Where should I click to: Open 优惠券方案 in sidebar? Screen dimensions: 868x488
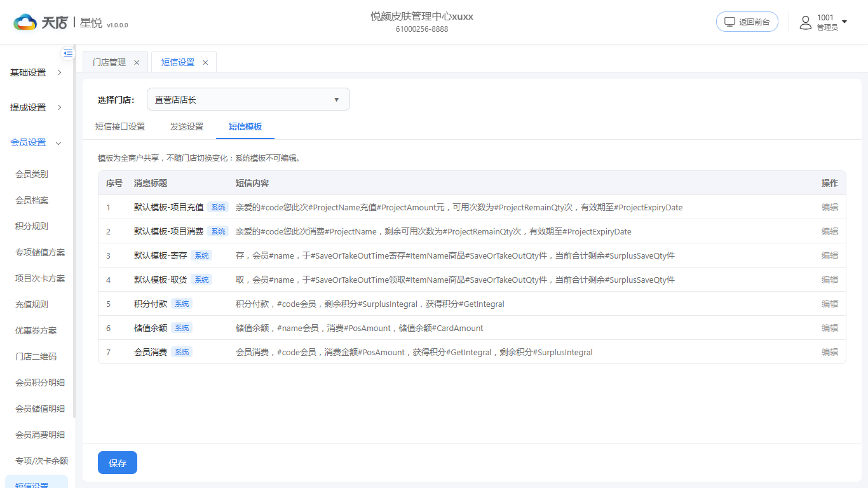[36, 330]
